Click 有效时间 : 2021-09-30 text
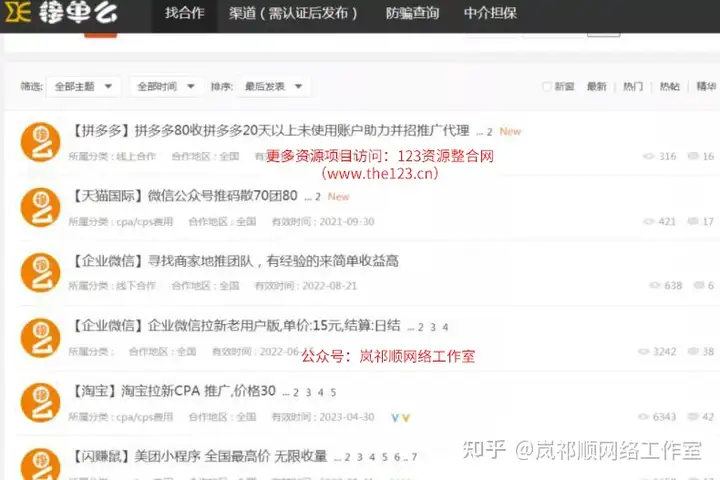Screen dimensions: 720x480 click(x=323, y=221)
